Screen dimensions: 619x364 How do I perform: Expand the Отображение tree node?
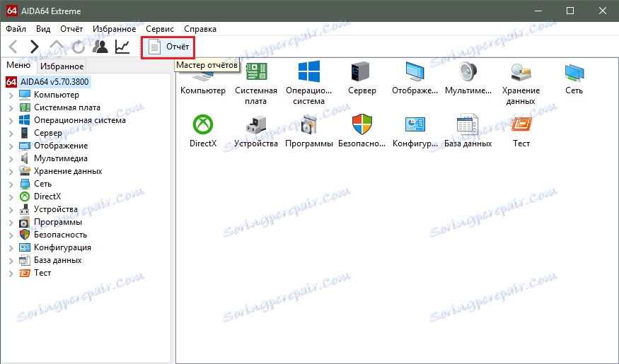point(11,146)
